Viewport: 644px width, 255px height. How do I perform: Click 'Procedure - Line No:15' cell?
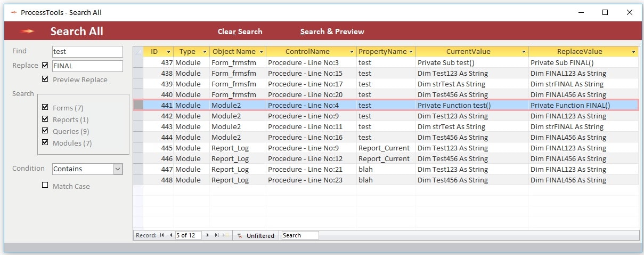pyautogui.click(x=311, y=73)
